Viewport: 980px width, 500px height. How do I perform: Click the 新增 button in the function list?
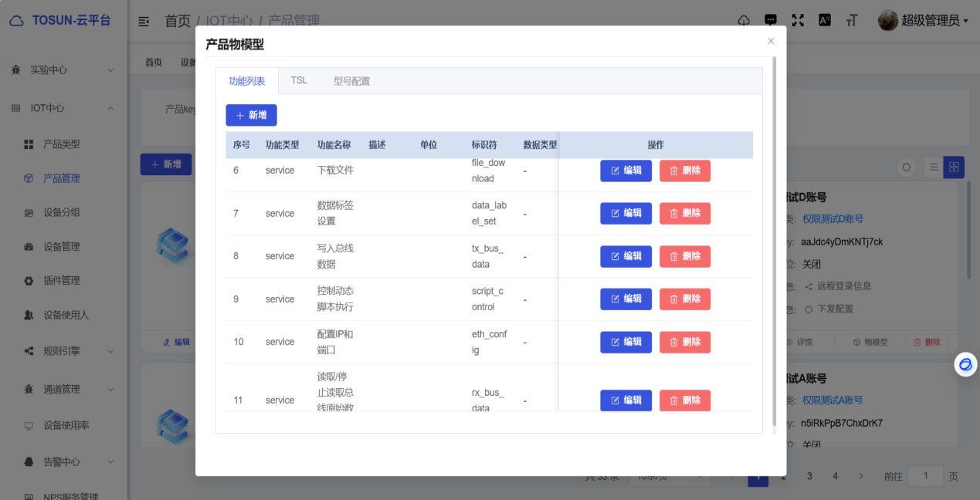click(x=251, y=114)
